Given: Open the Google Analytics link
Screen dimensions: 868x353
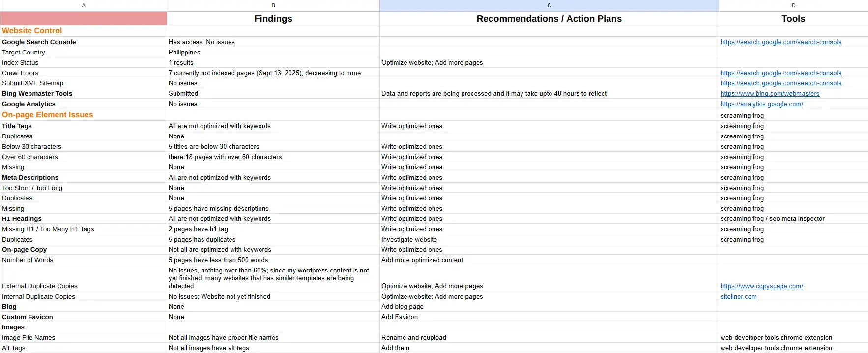Looking at the screenshot, I should point(761,104).
